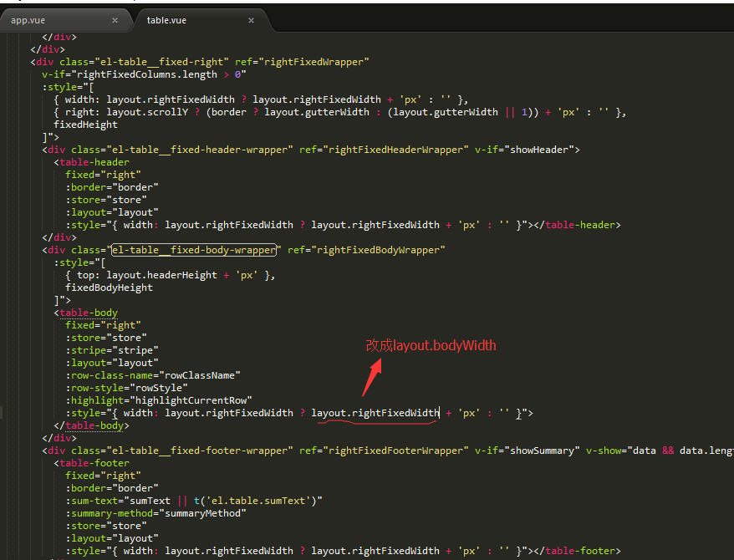Click ref="rightFixedWrapper" attribute text
The height and width of the screenshot is (560, 734).
[302, 62]
